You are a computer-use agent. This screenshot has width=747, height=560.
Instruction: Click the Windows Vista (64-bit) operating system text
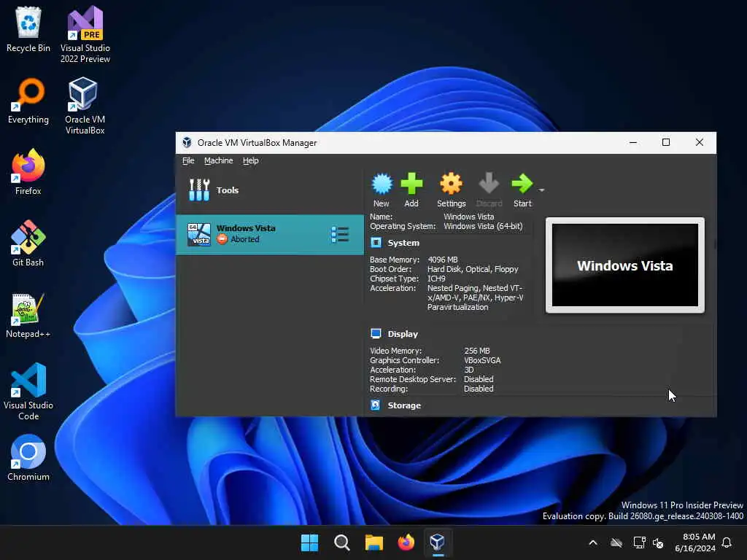(483, 226)
